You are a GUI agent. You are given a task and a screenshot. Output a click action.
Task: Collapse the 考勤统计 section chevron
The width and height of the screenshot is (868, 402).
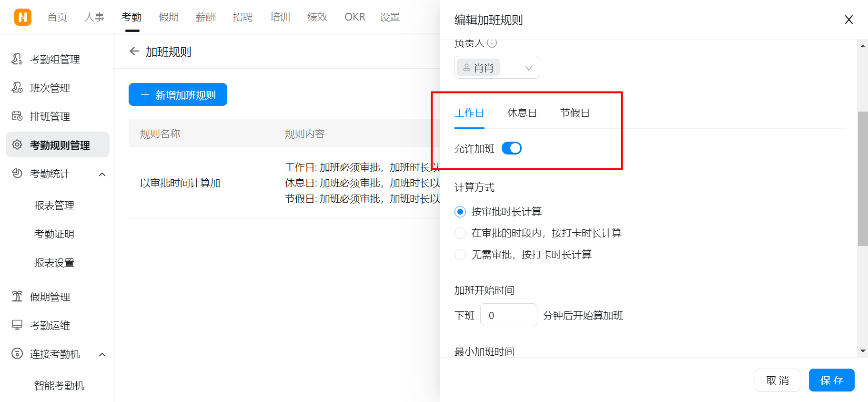coord(102,174)
